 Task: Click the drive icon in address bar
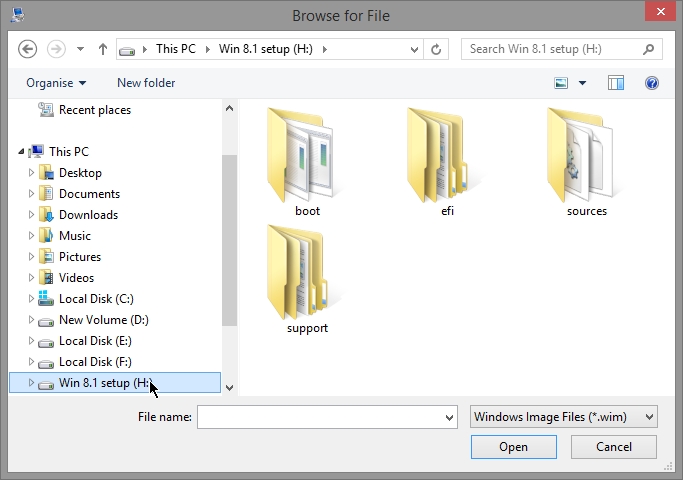127,50
